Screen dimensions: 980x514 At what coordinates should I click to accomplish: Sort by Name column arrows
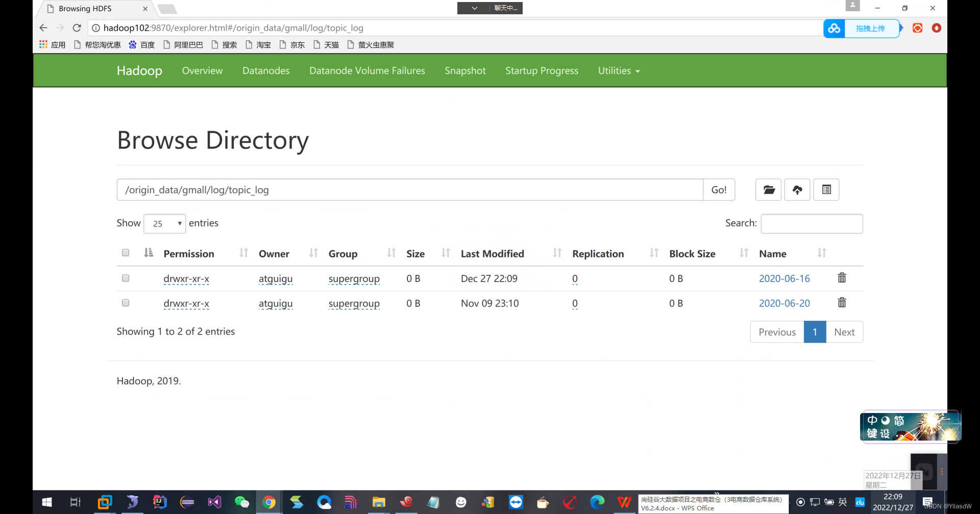(x=822, y=253)
